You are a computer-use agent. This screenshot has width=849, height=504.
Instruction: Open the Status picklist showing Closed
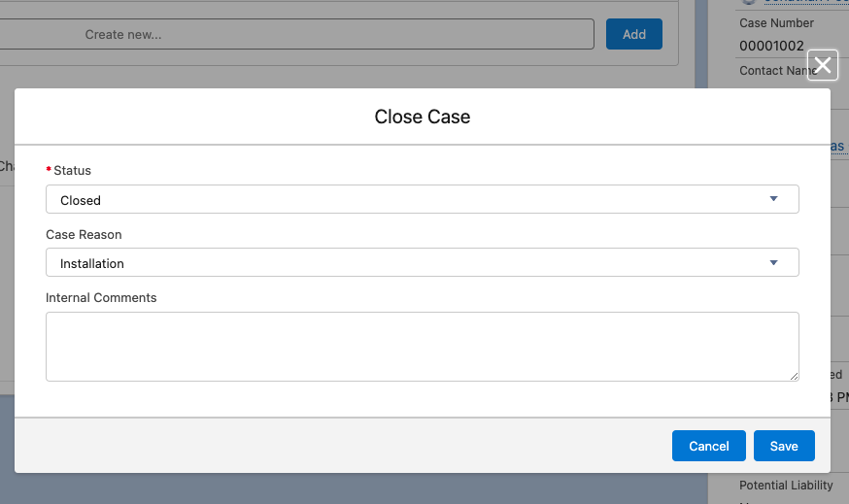click(423, 199)
